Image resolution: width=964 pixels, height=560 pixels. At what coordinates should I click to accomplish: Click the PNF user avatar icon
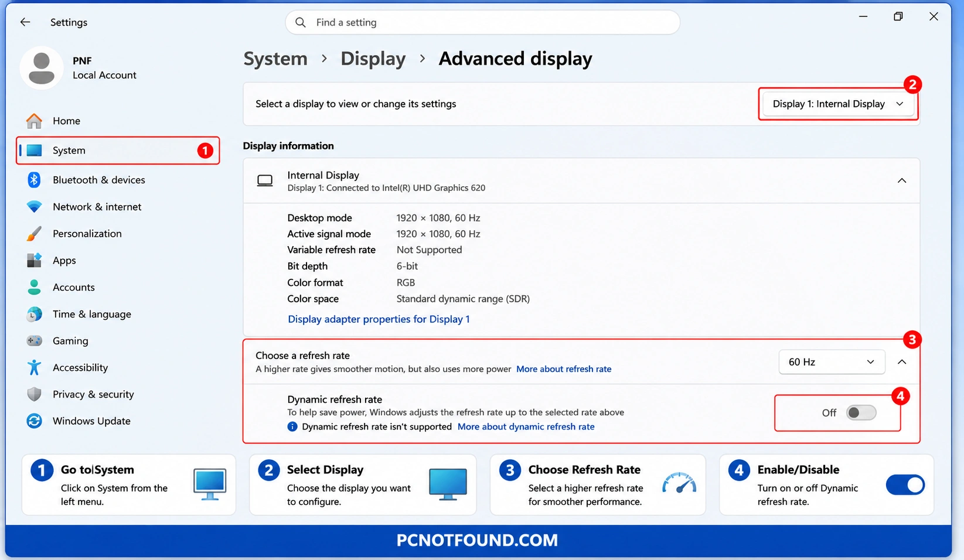click(x=42, y=68)
